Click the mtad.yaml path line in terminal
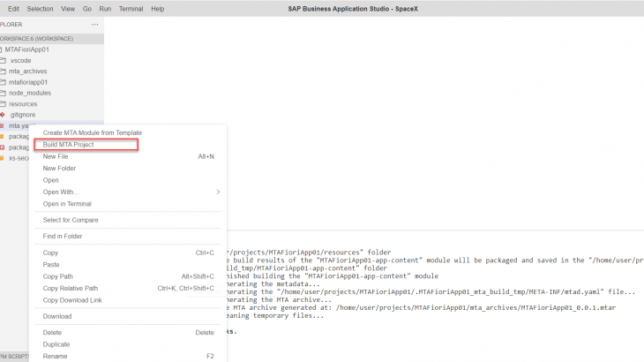 click(x=430, y=291)
